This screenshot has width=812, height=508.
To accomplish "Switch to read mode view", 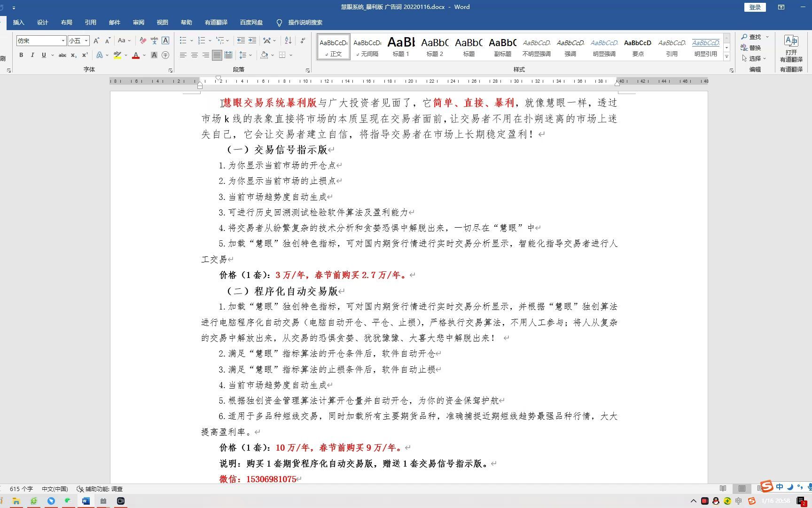I will point(723,489).
